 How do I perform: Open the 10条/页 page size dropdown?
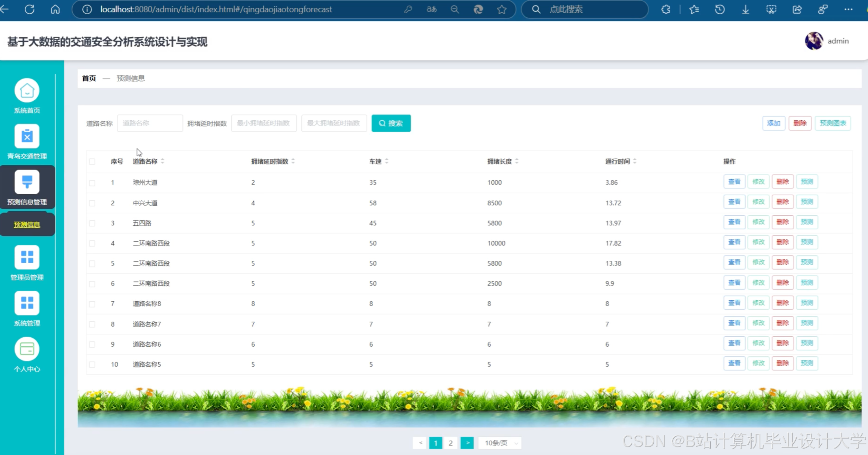[499, 442]
